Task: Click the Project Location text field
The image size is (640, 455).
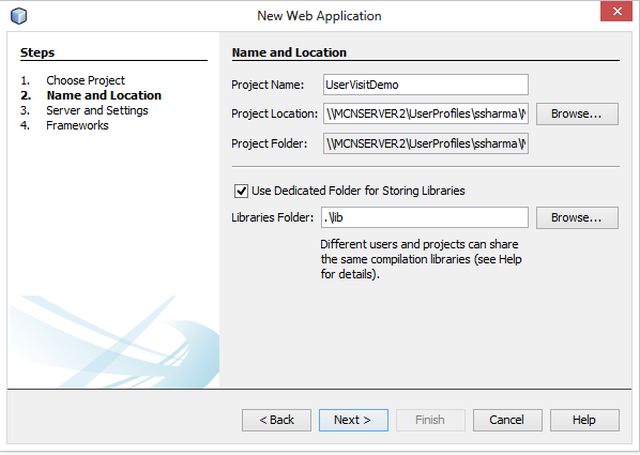Action: [x=425, y=114]
